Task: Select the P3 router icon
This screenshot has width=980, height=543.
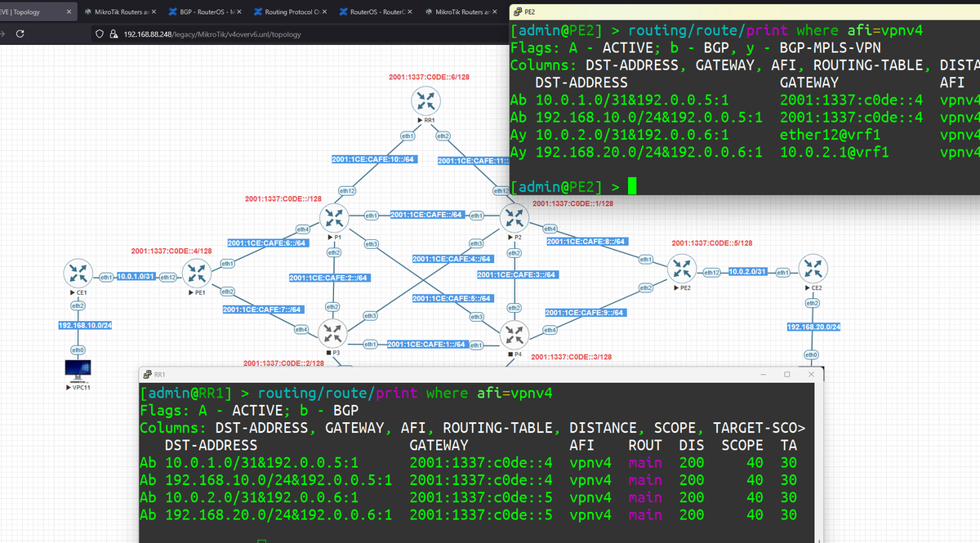Action: [332, 332]
